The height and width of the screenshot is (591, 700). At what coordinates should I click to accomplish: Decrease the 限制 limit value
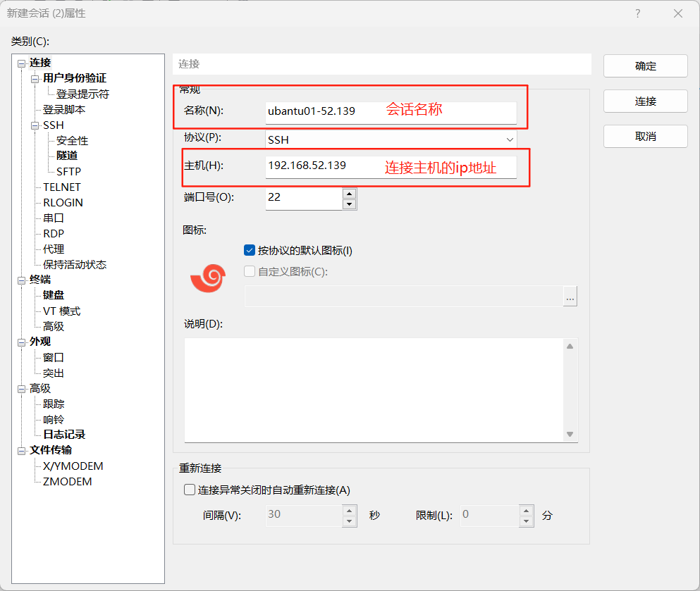click(x=527, y=521)
